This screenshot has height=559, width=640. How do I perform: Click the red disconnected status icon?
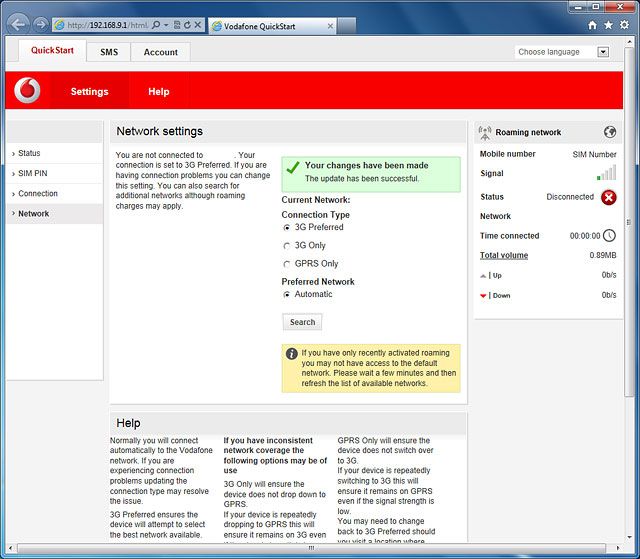pos(609,197)
